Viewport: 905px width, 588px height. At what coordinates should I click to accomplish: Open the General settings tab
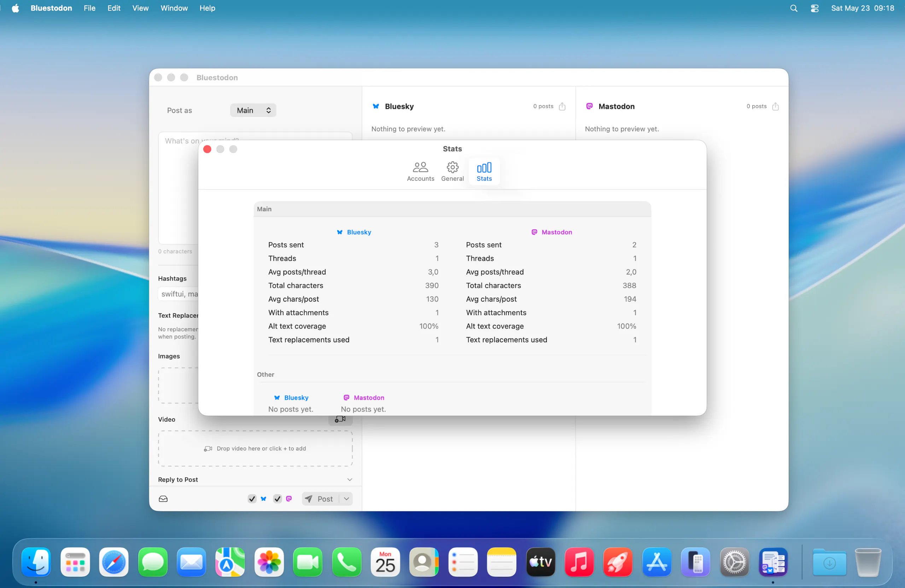(452, 171)
